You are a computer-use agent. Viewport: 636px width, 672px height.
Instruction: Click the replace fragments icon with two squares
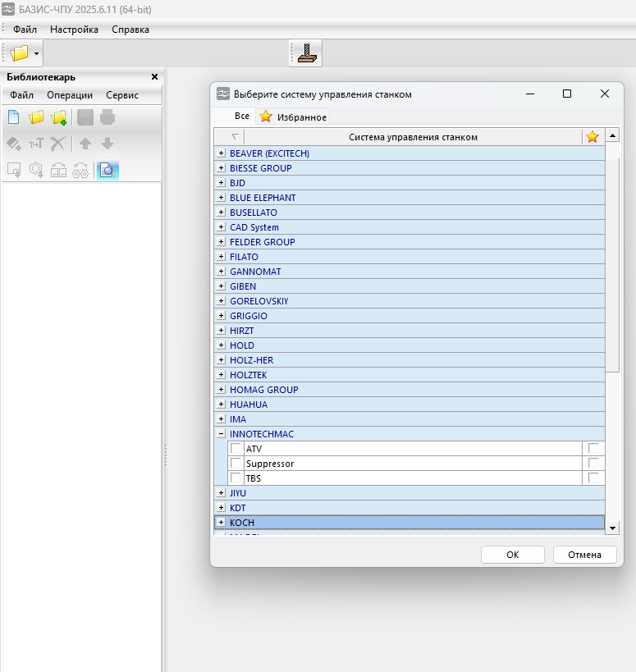[59, 170]
